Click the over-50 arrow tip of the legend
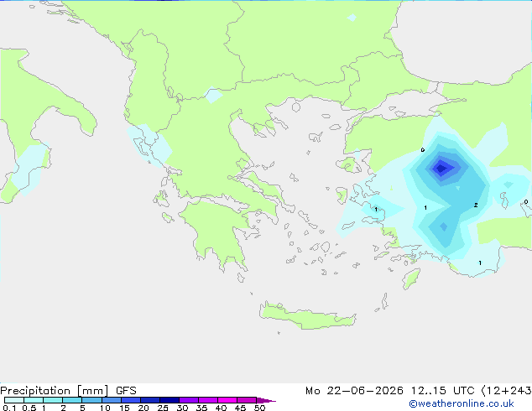Image resolution: width=532 pixels, height=411 pixels. (266, 401)
